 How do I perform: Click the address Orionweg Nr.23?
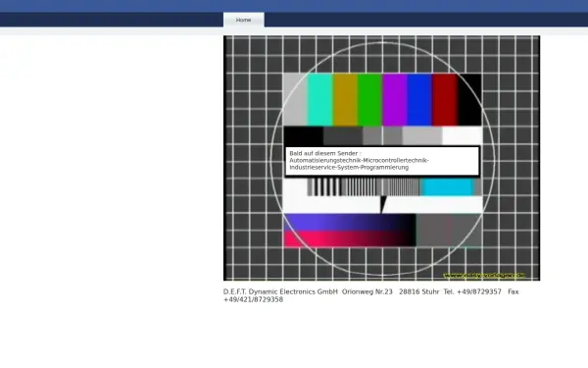(x=367, y=291)
